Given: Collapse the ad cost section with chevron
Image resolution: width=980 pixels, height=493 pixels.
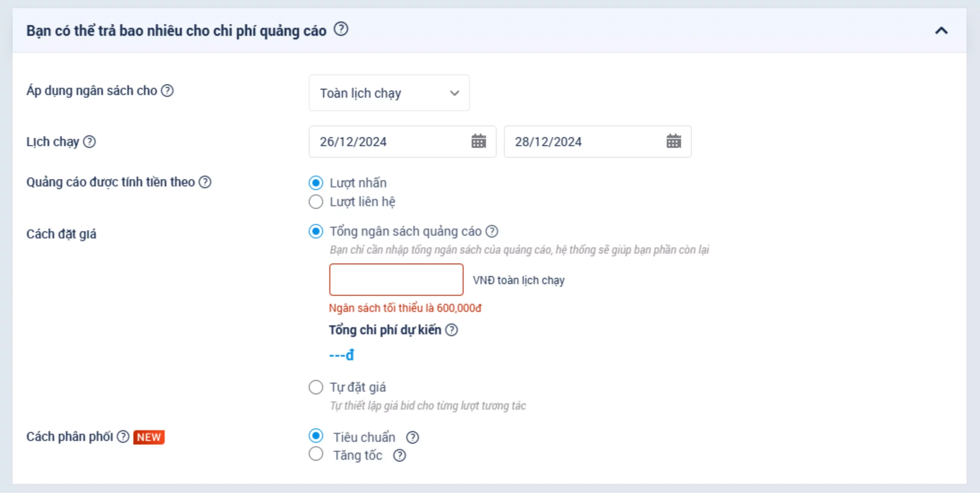Looking at the screenshot, I should tap(941, 31).
